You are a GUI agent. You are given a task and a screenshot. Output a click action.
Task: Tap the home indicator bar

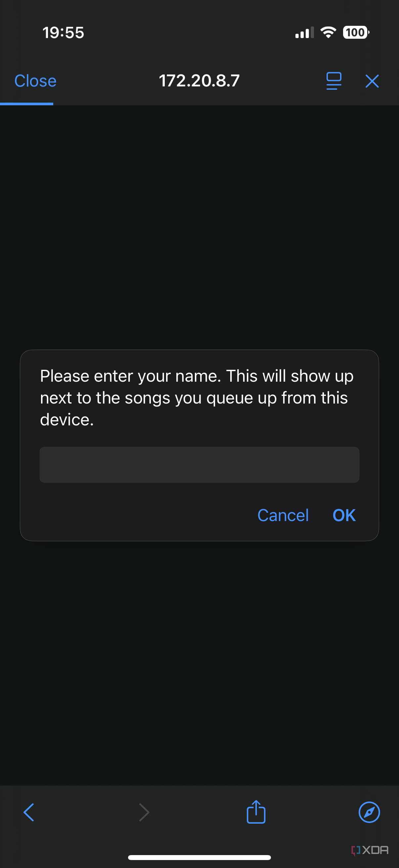(x=199, y=857)
